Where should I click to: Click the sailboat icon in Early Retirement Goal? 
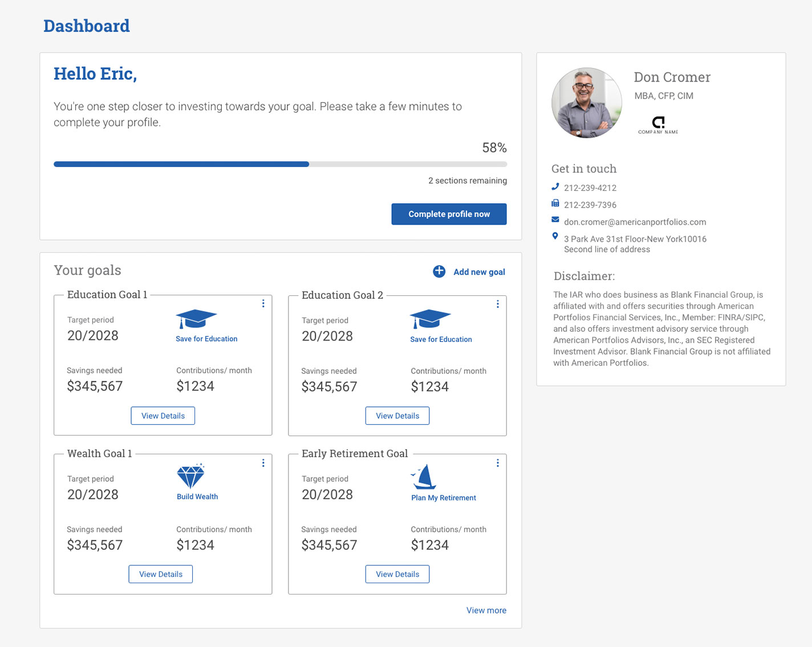point(424,477)
